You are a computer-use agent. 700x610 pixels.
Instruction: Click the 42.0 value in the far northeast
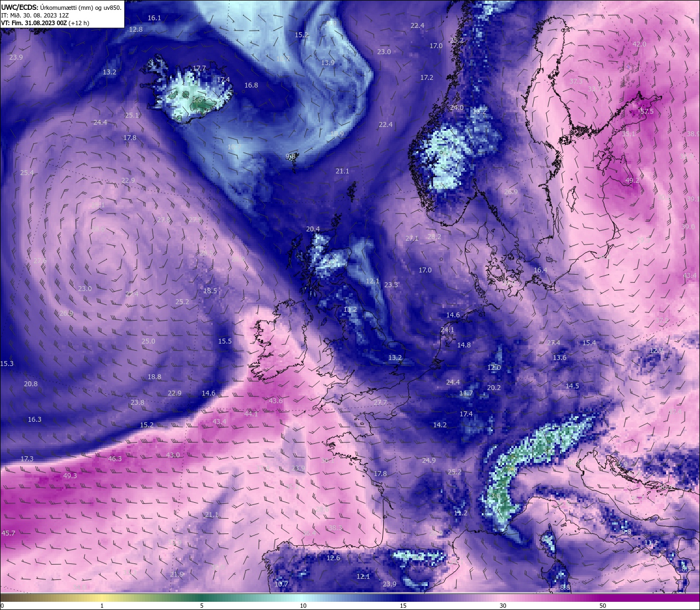(x=639, y=44)
